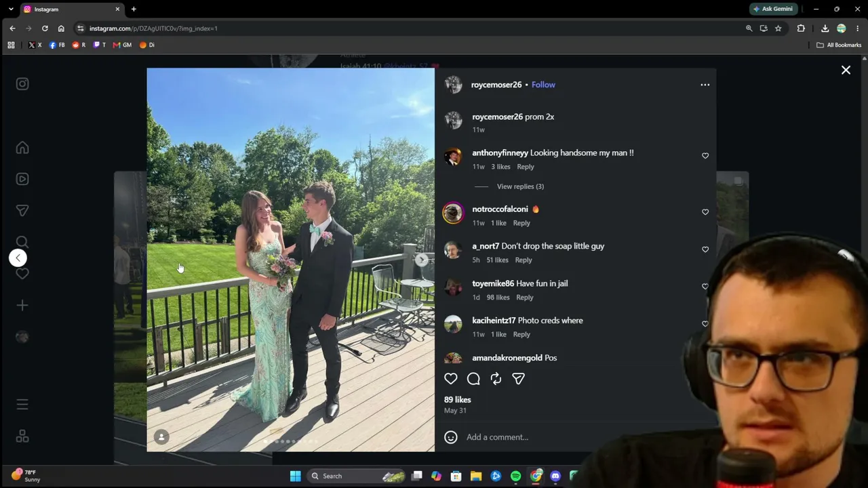Open Chrome apps grid in bookmarks bar
868x488 pixels.
tap(11, 45)
